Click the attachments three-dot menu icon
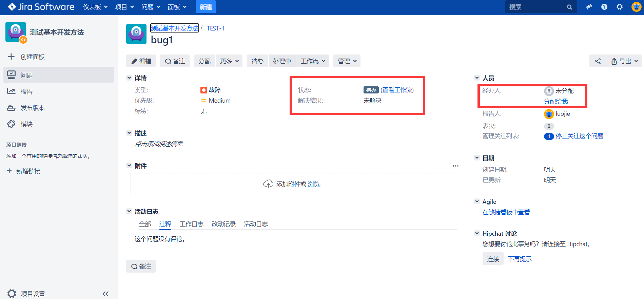The image size is (644, 299). (x=455, y=166)
